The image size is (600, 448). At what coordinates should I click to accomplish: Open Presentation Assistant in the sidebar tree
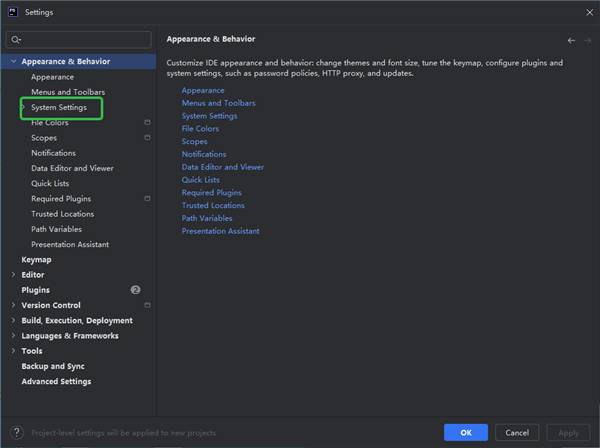tap(70, 244)
